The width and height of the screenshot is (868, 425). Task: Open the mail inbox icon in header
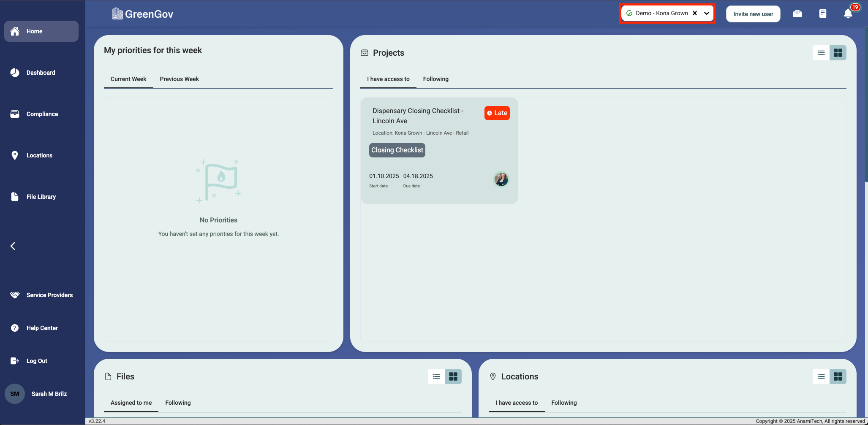[797, 14]
